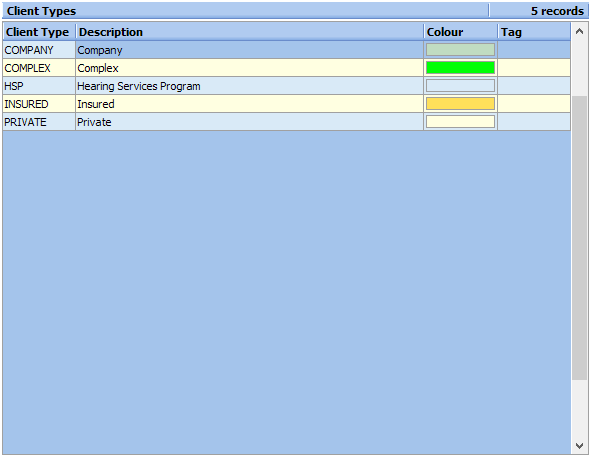Select the INSURED client type cell
The width and height of the screenshot is (591, 457).
39,104
